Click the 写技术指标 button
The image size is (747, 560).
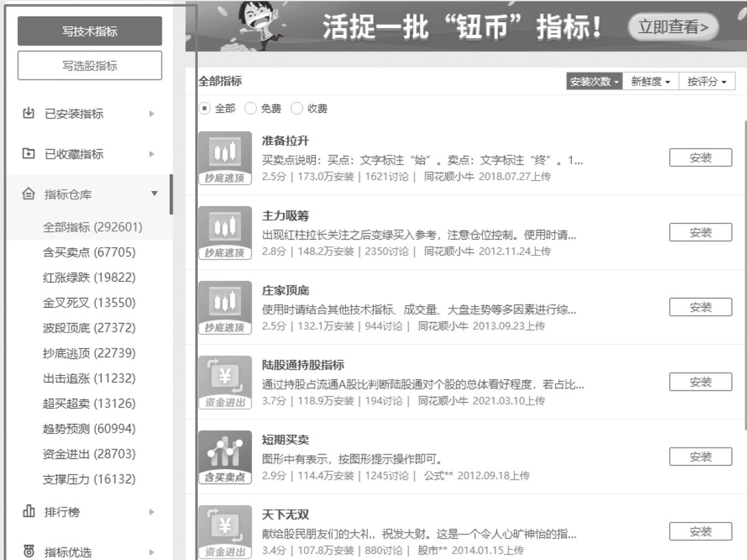(x=90, y=31)
